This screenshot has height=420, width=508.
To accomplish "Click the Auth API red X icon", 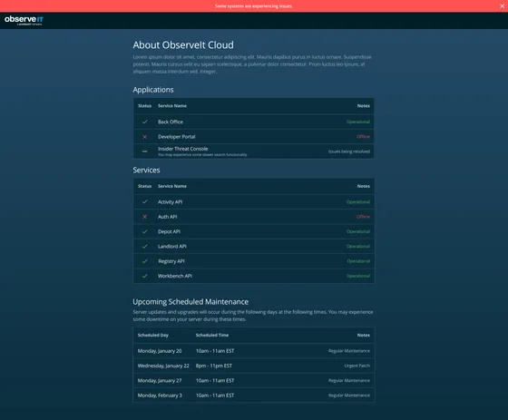I will tap(145, 217).
